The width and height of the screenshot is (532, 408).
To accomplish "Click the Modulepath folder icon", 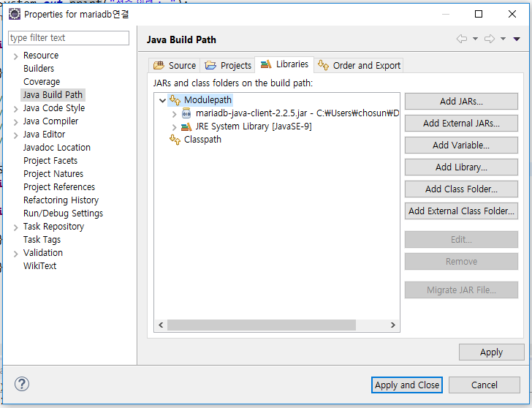I will [x=175, y=100].
